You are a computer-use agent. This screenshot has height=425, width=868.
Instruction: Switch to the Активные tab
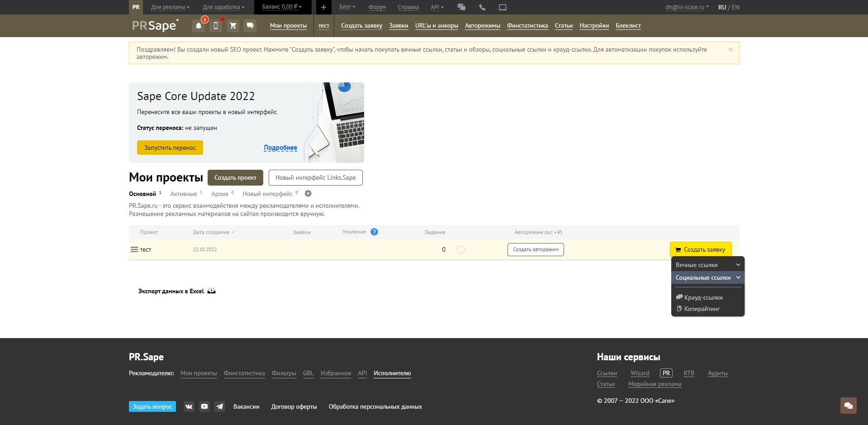click(x=184, y=194)
